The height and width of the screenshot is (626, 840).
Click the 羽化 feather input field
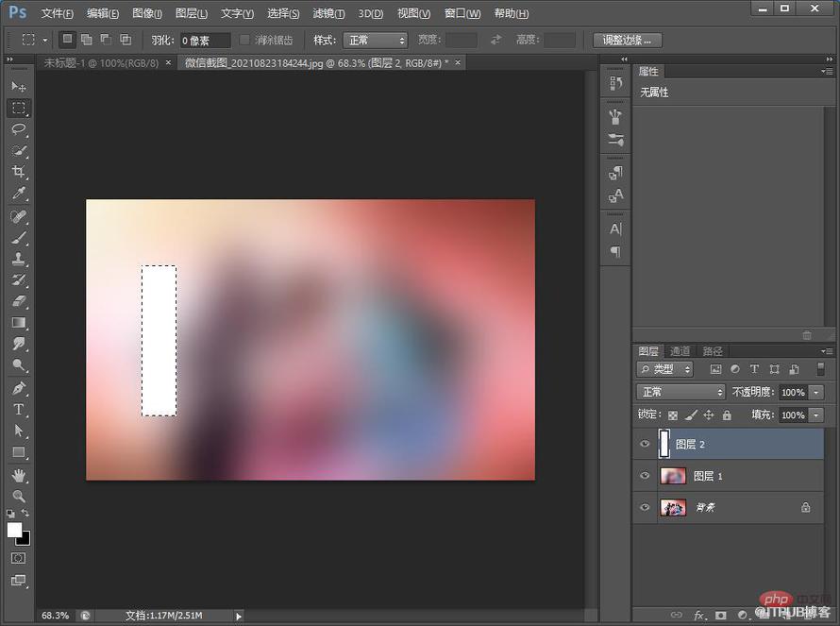[x=205, y=41]
